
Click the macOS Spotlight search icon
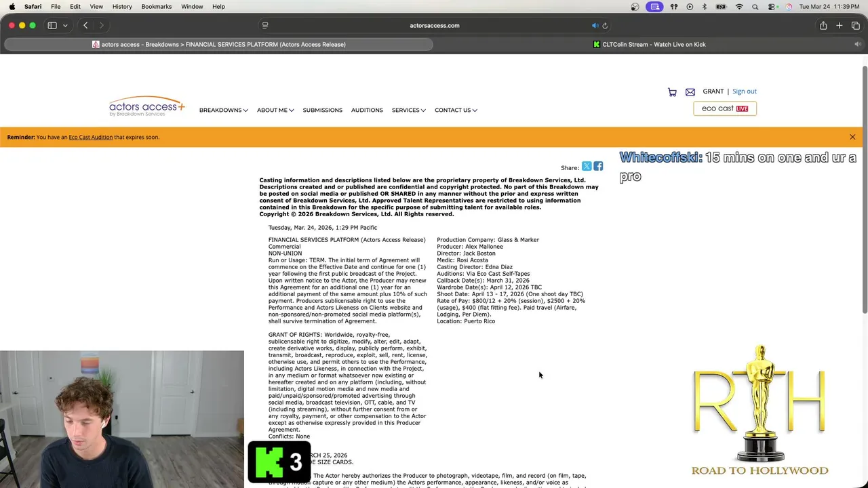(x=755, y=7)
